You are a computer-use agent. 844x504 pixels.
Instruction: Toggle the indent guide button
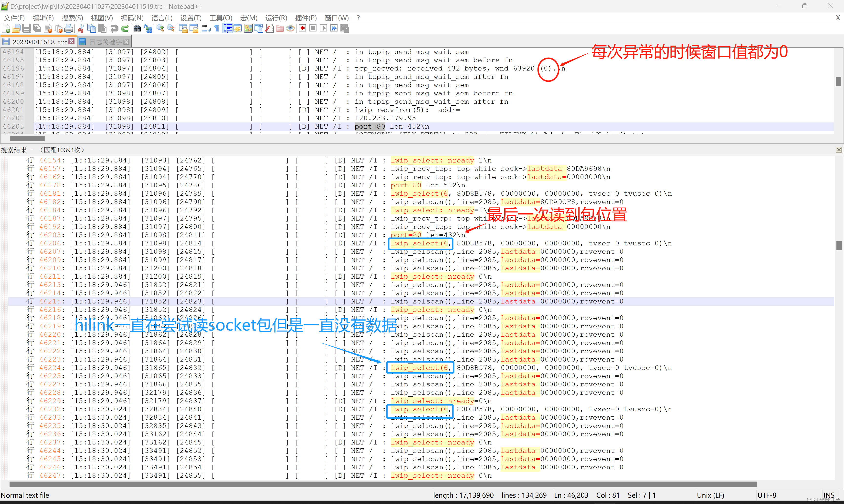[x=227, y=29]
